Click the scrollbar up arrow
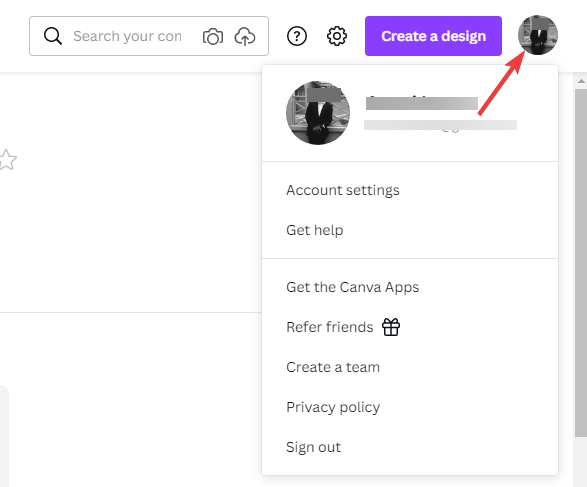587x487 pixels. 581,81
